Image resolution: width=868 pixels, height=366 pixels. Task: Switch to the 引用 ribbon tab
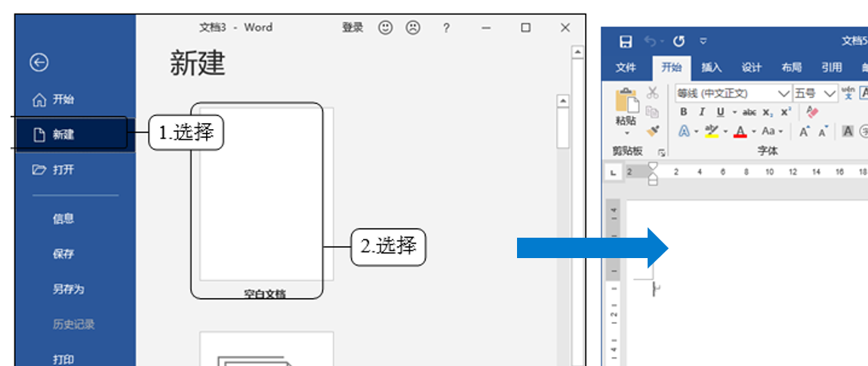point(832,68)
